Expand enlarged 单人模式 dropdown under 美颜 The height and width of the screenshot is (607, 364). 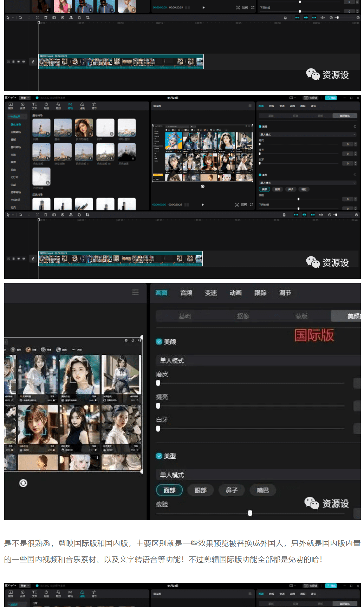(x=258, y=360)
